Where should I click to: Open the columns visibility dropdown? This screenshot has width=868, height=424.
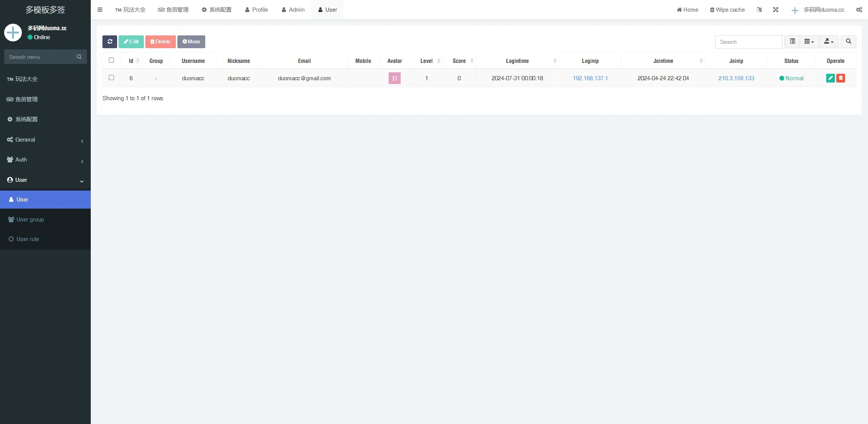pos(809,42)
